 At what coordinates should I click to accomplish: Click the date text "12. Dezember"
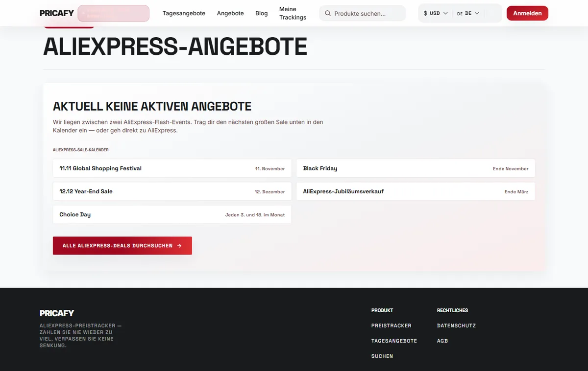tap(269, 192)
